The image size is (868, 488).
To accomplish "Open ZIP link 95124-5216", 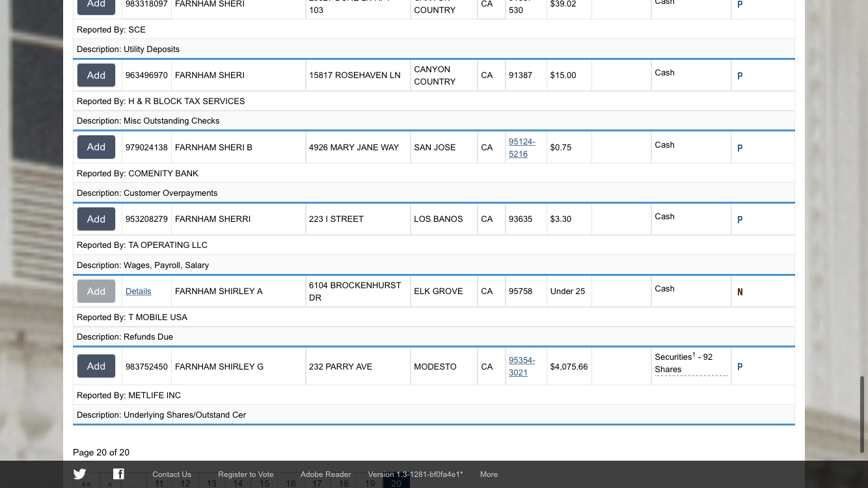I will pos(522,148).
